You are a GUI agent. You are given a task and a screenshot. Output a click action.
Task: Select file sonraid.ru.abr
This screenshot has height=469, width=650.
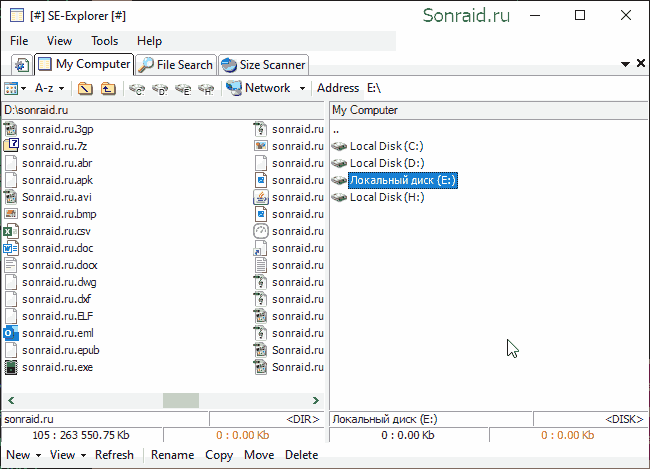point(57,163)
